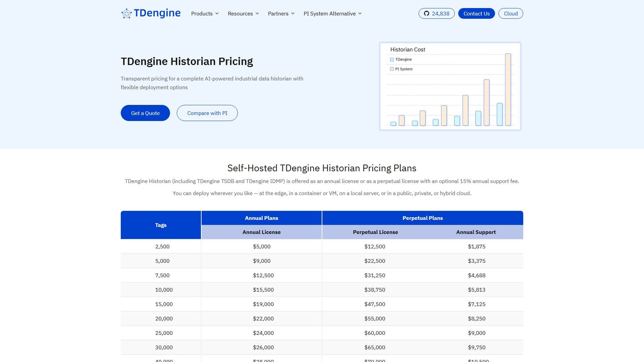The height and width of the screenshot is (362, 644).
Task: Click the Annual License subheader
Action: pos(262,232)
